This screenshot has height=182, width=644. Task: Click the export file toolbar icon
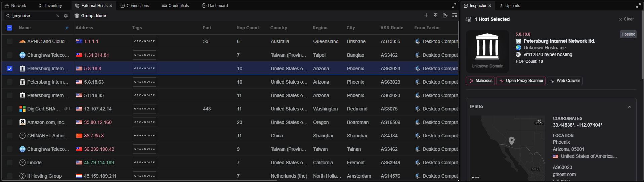coord(445,15)
